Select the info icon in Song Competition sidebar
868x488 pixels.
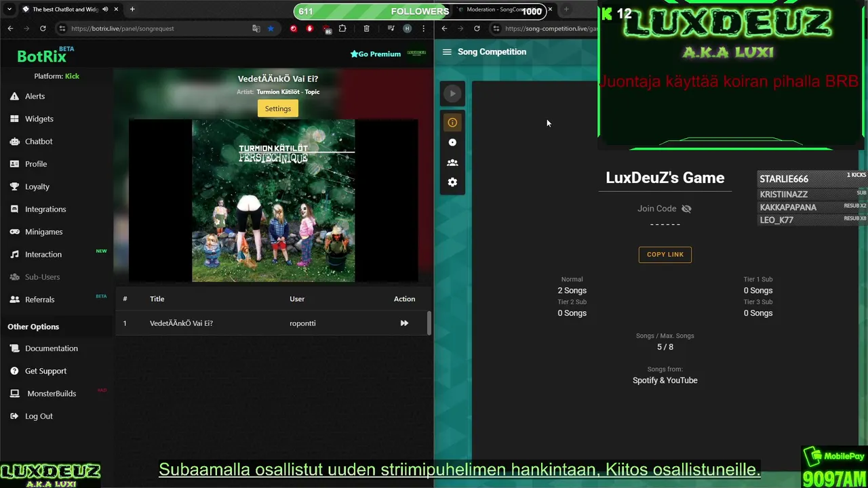click(452, 123)
